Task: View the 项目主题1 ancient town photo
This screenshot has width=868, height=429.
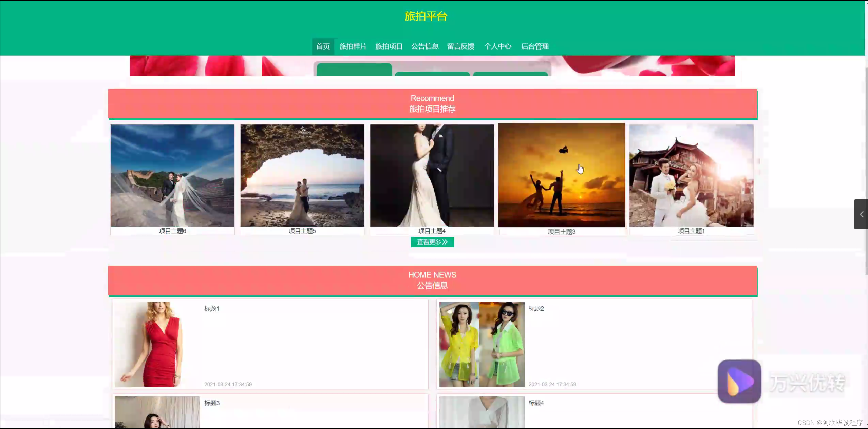Action: (x=691, y=175)
